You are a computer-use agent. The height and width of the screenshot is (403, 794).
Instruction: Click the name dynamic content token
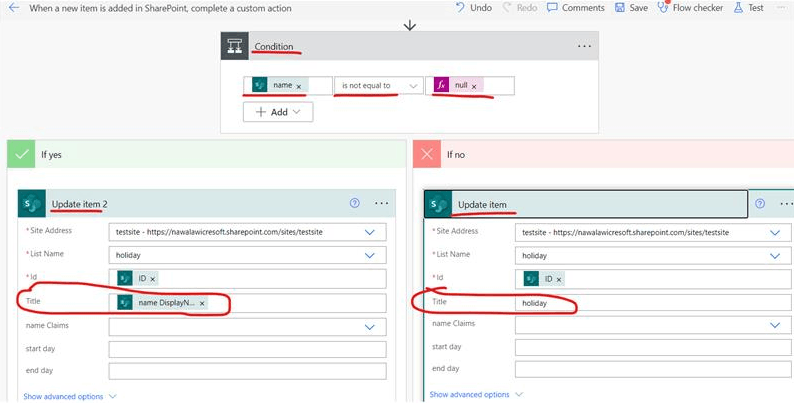coord(282,85)
